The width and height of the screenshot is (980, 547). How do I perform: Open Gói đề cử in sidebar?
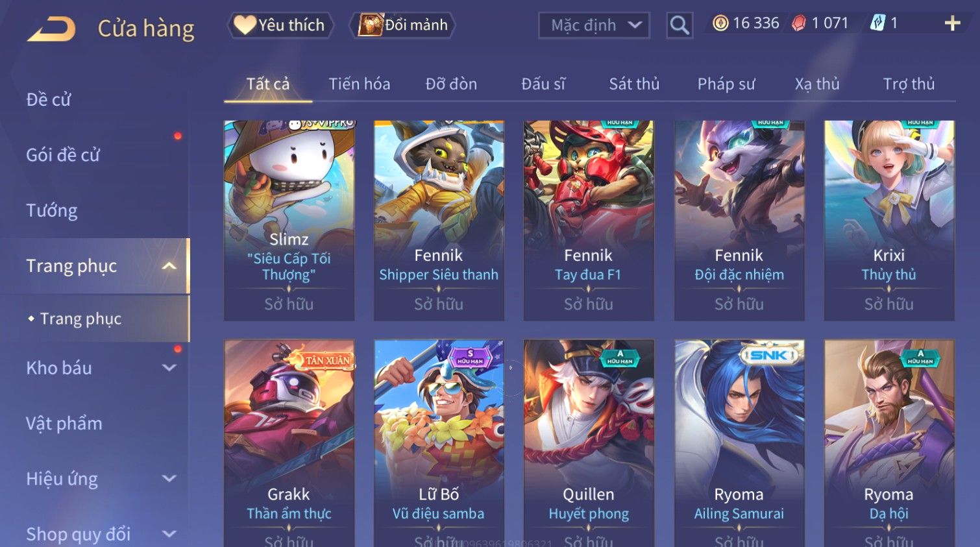pyautogui.click(x=63, y=155)
